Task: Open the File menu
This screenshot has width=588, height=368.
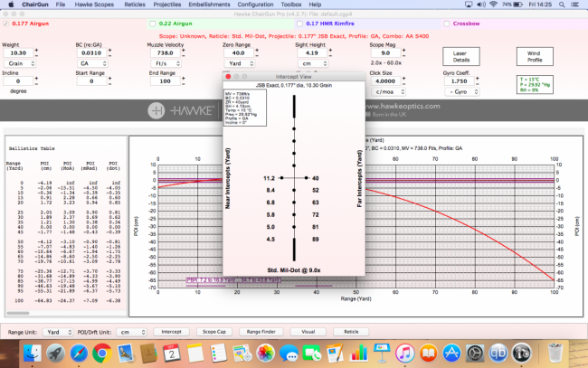Action: (61, 5)
